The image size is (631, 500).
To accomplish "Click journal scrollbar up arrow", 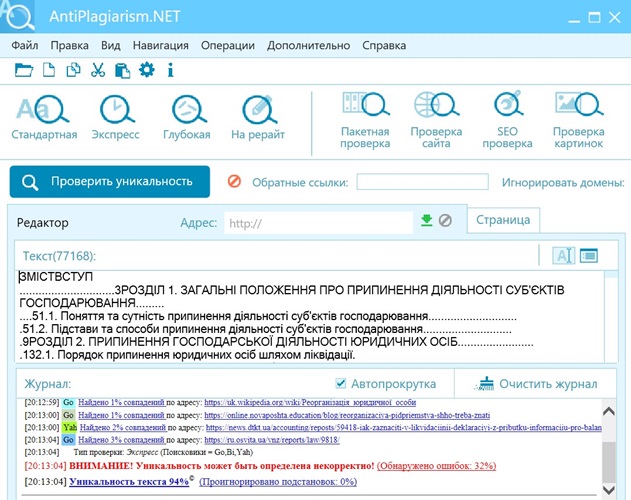I will tap(609, 411).
